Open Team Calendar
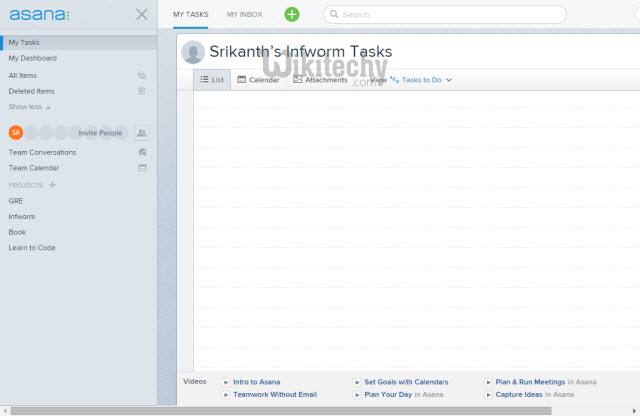The image size is (640, 416). (x=34, y=168)
